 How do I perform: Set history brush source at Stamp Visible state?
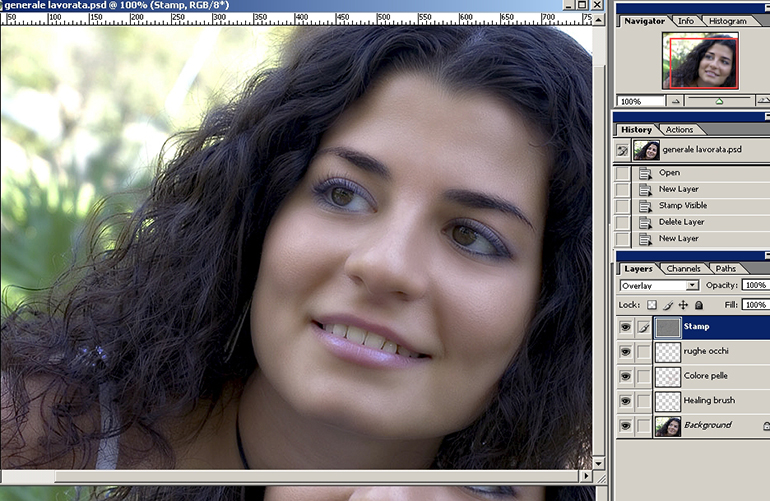(622, 206)
